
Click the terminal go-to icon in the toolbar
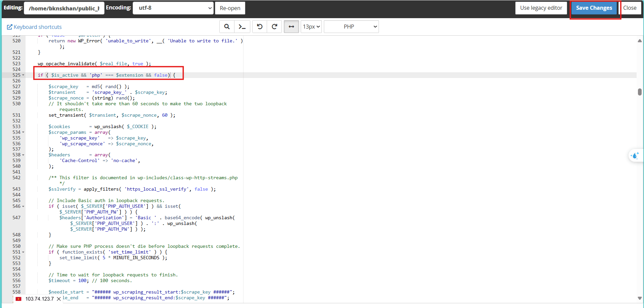coord(242,26)
